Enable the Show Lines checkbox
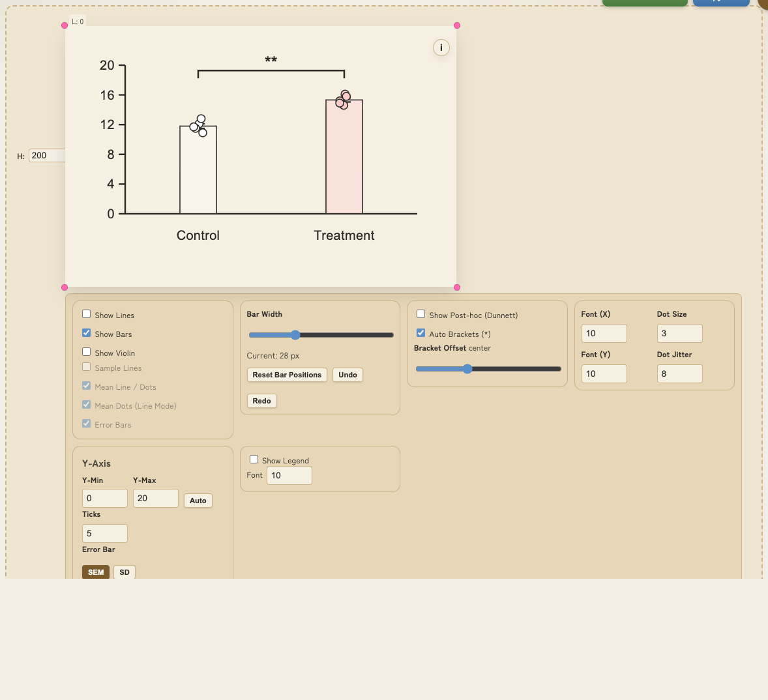 coord(87,314)
